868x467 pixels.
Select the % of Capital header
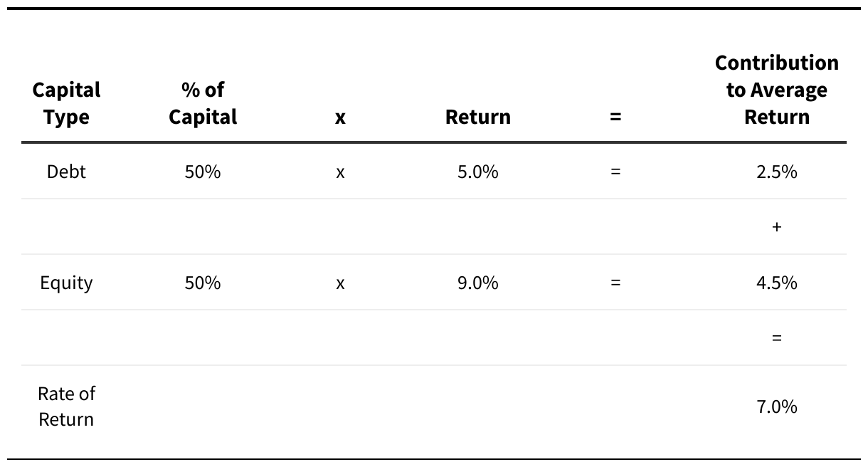pyautogui.click(x=203, y=103)
